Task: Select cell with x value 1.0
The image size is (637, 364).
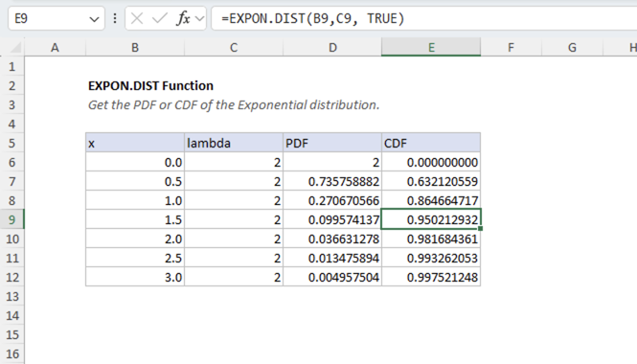Action: coord(135,200)
